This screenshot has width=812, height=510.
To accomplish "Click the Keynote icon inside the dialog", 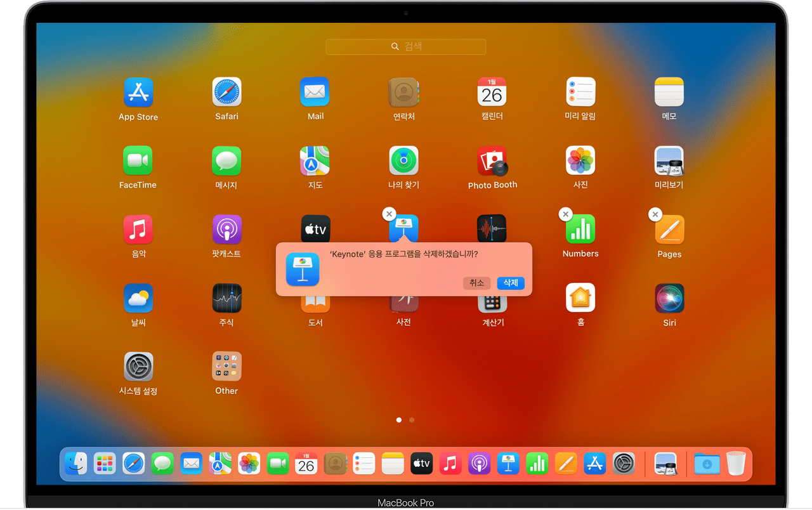I will tap(303, 269).
